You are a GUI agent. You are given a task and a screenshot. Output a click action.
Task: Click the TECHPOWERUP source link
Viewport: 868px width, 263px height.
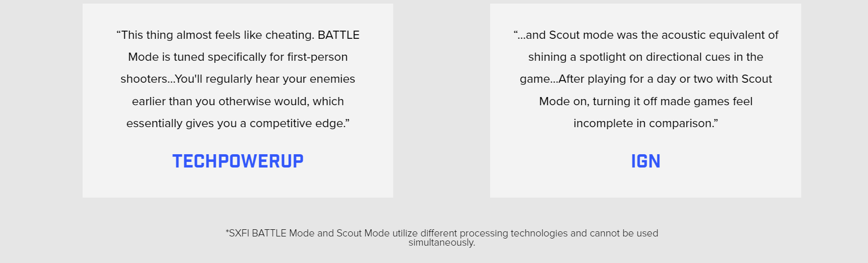pos(238,161)
